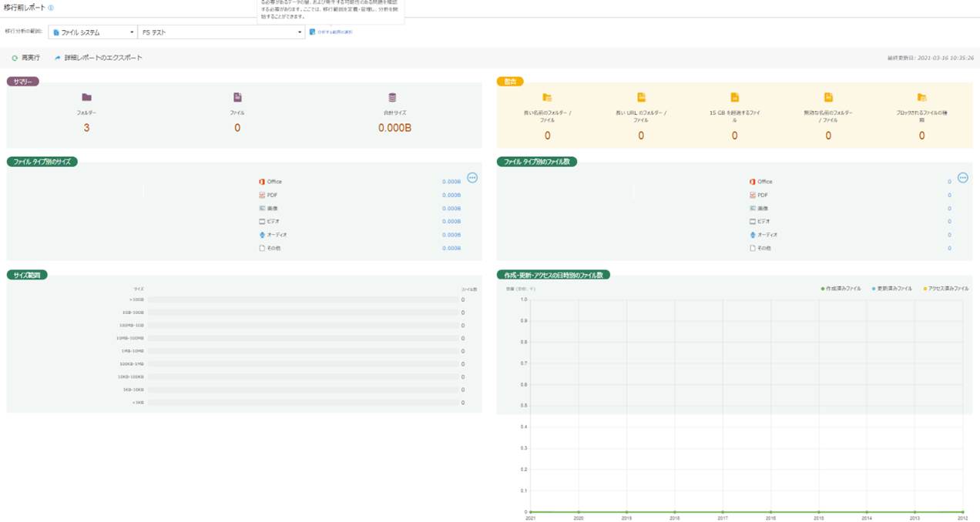Click オーディオ icon in file-count-by-type list
Screen dimensions: 980x522
point(752,235)
